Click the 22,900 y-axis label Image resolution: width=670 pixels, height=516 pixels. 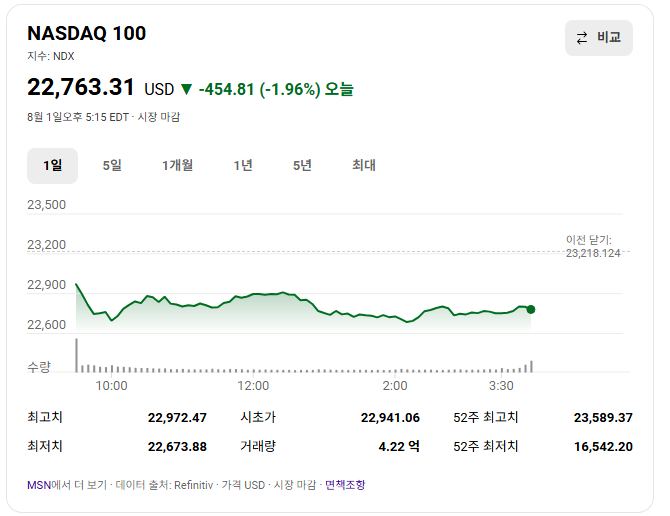click(x=47, y=285)
